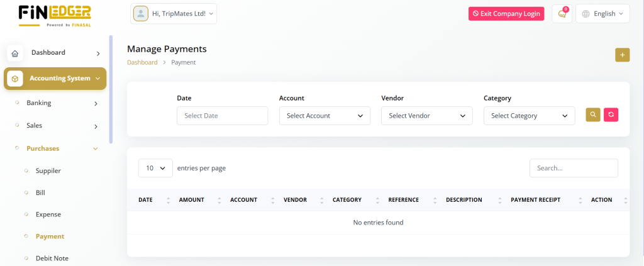Open the Select Vendor dropdown
644x266 pixels.
[426, 116]
